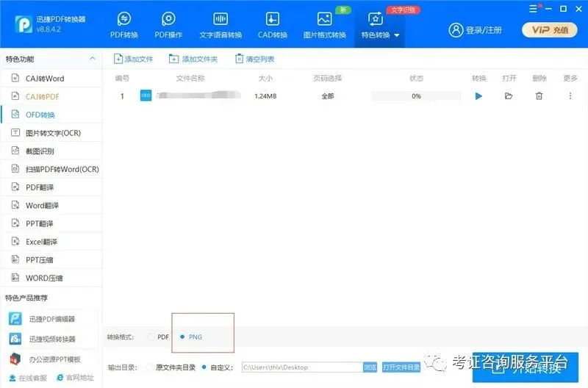Click 添加文件夹 add folder button
Screen dimensions: 588x388
tap(193, 59)
